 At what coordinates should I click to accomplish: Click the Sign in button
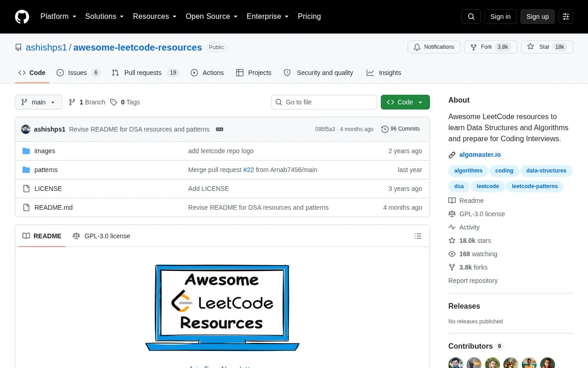[500, 17]
